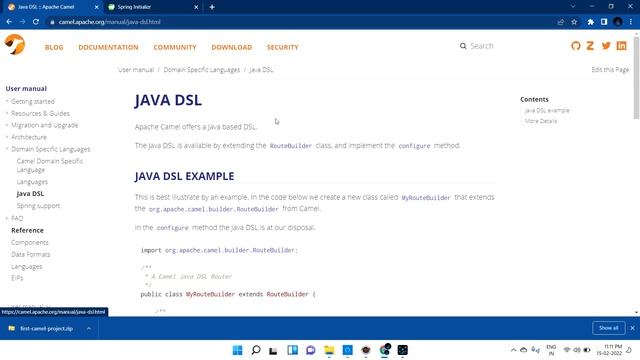
Task: Open the Chrome profile avatar
Action: point(618,22)
